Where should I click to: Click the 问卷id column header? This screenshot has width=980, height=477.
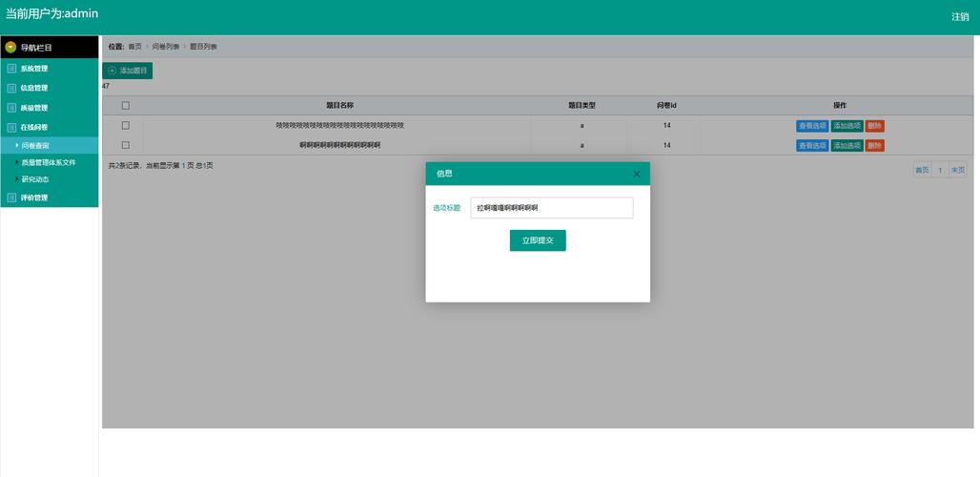point(667,106)
